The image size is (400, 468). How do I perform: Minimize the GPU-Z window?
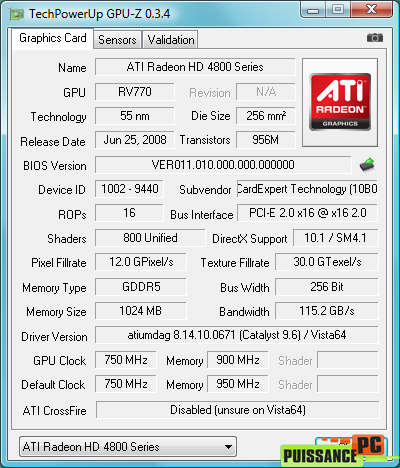point(313,10)
